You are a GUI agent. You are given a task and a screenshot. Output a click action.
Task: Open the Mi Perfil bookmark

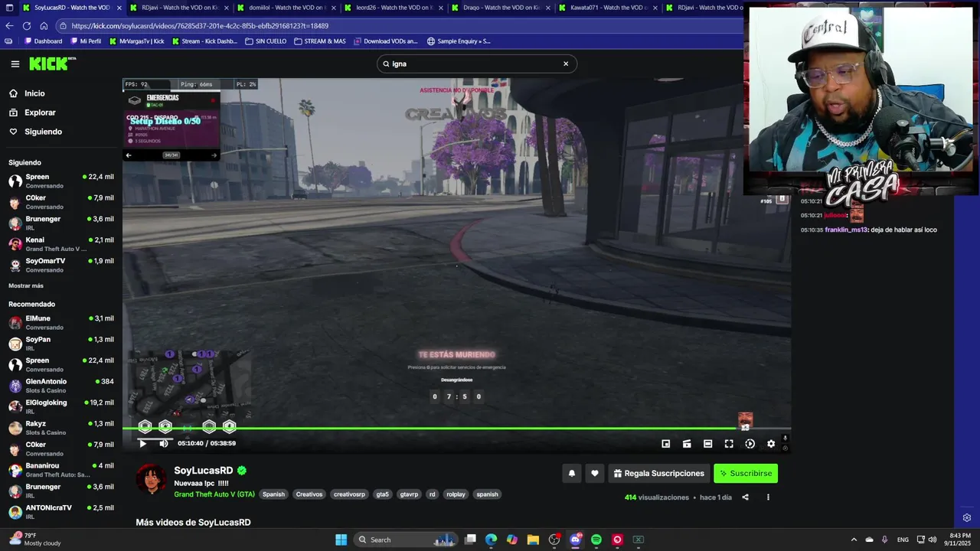(85, 41)
